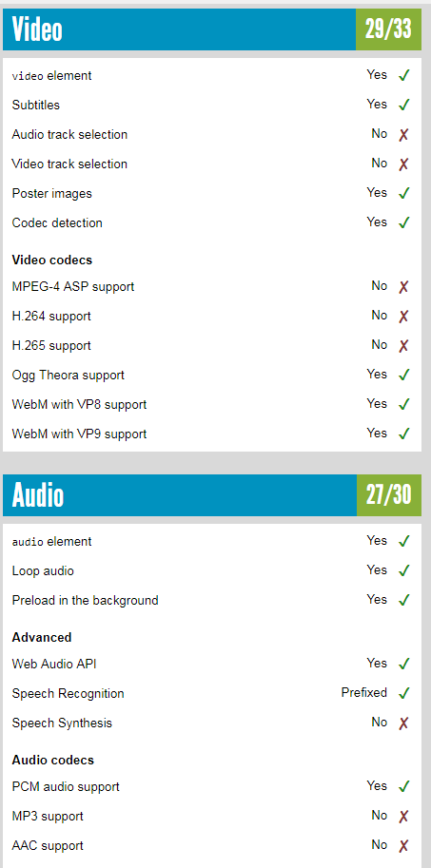Click checkmark beside PCM audio support
The width and height of the screenshot is (431, 868).
[x=403, y=786]
